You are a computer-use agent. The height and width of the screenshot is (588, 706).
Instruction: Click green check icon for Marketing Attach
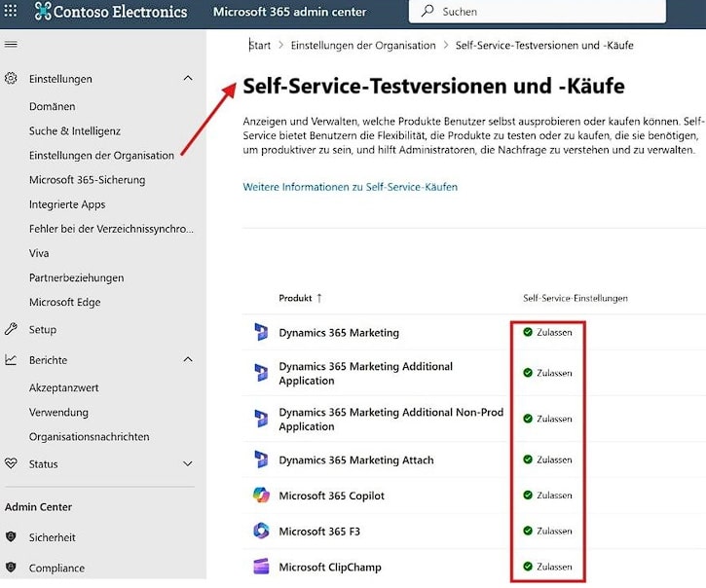(x=528, y=459)
